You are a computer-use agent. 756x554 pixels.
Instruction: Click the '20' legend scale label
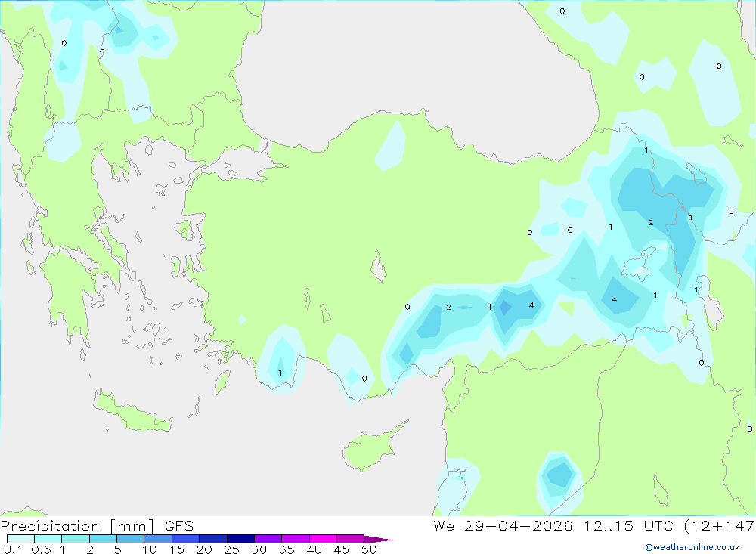tap(204, 549)
